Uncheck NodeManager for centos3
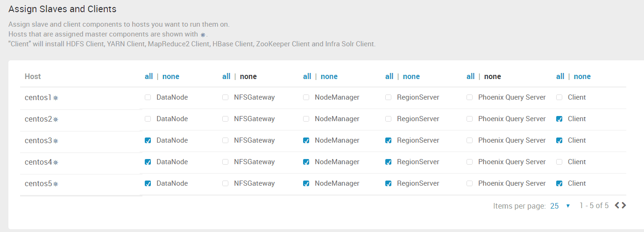This screenshot has height=232, width=644. (306, 140)
